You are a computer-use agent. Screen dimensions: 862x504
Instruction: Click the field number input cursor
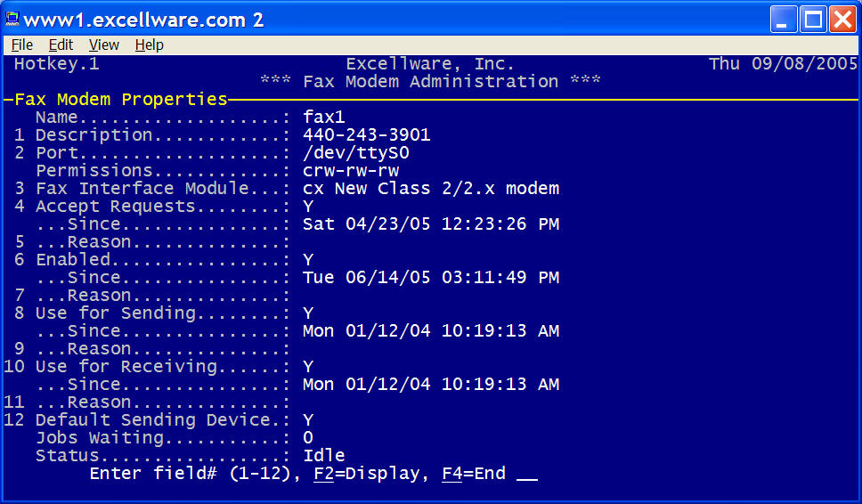527,476
